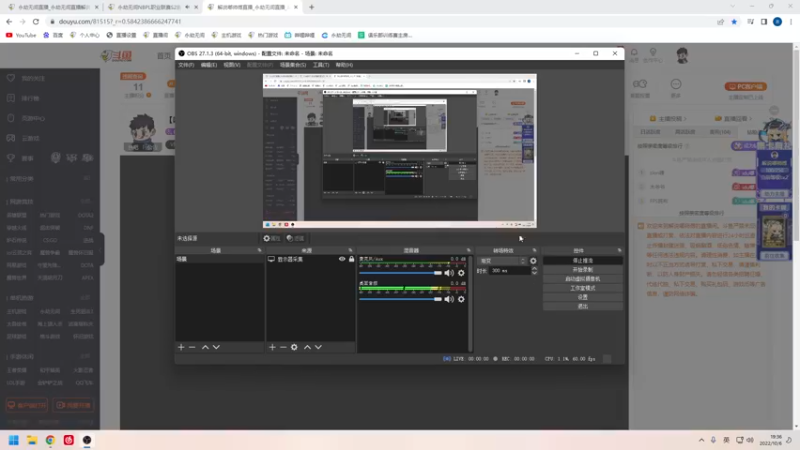Click the OBS preview canvas
This screenshot has width=800, height=450.
pyautogui.click(x=399, y=151)
